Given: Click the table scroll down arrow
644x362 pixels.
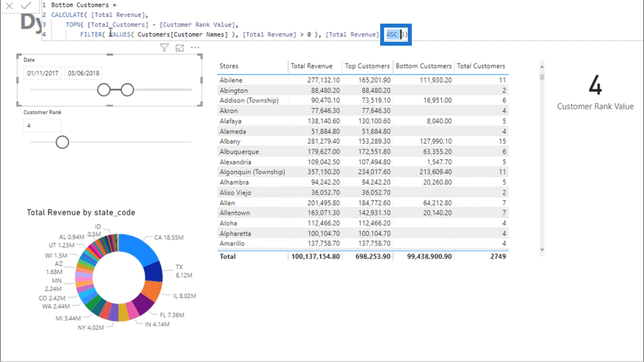Looking at the screenshot, I should 542,249.
